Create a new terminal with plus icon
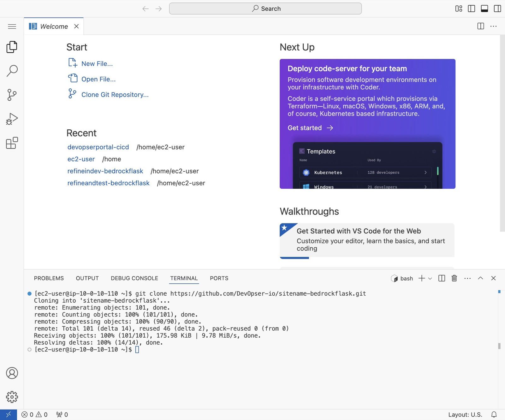This screenshot has height=420, width=505. (x=422, y=278)
